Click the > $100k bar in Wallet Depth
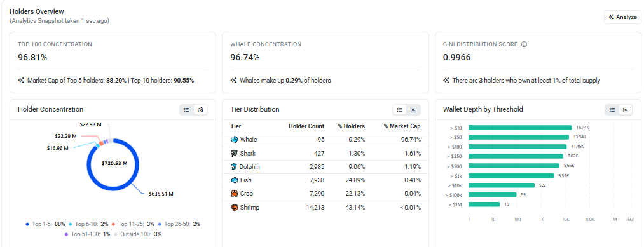This screenshot has height=247, width=644. point(493,194)
